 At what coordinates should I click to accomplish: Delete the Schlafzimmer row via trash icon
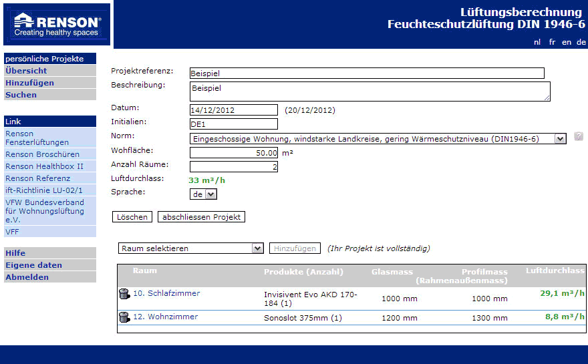pos(124,293)
